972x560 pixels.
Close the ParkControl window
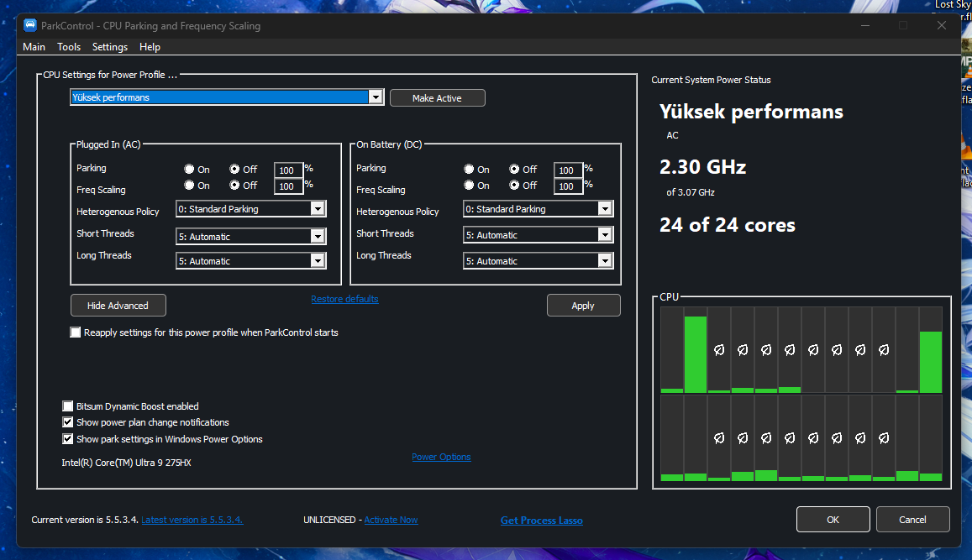[942, 25]
